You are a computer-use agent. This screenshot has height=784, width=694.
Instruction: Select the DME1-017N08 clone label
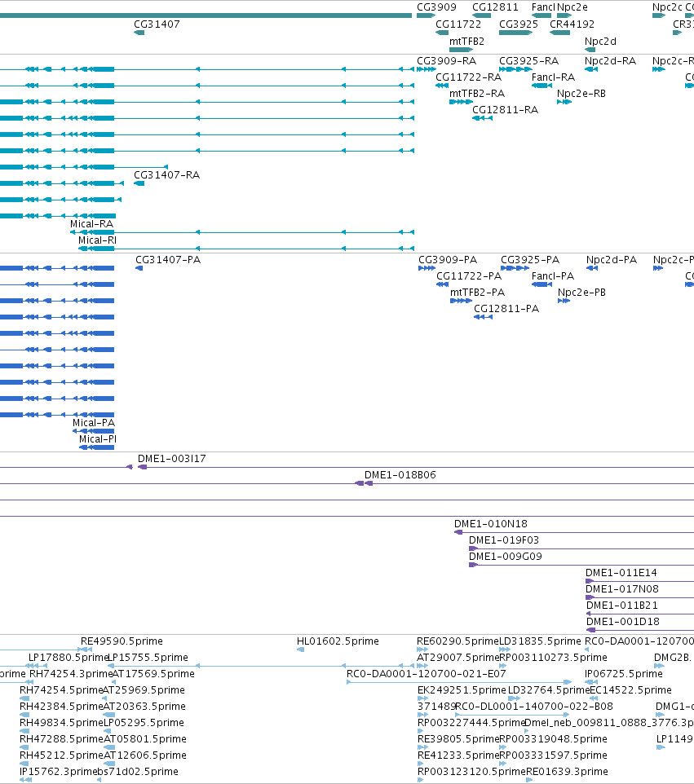[622, 589]
